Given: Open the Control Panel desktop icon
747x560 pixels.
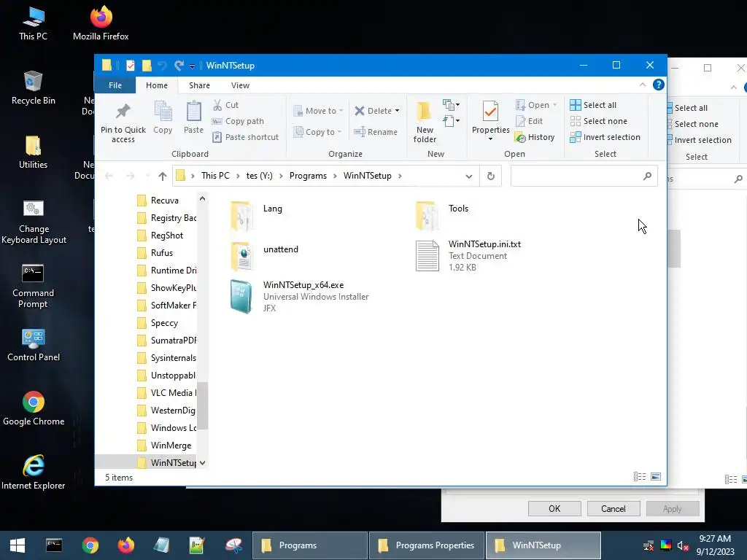Looking at the screenshot, I should tap(34, 345).
